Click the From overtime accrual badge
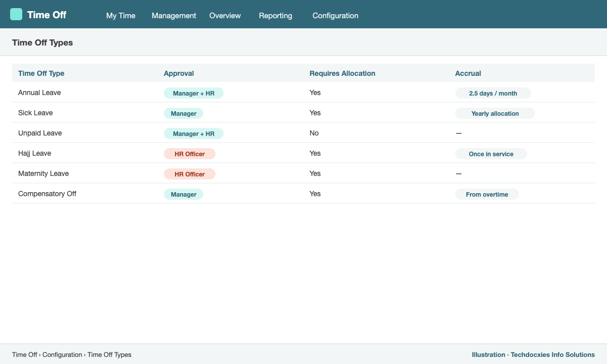The image size is (607, 364). [x=487, y=194]
